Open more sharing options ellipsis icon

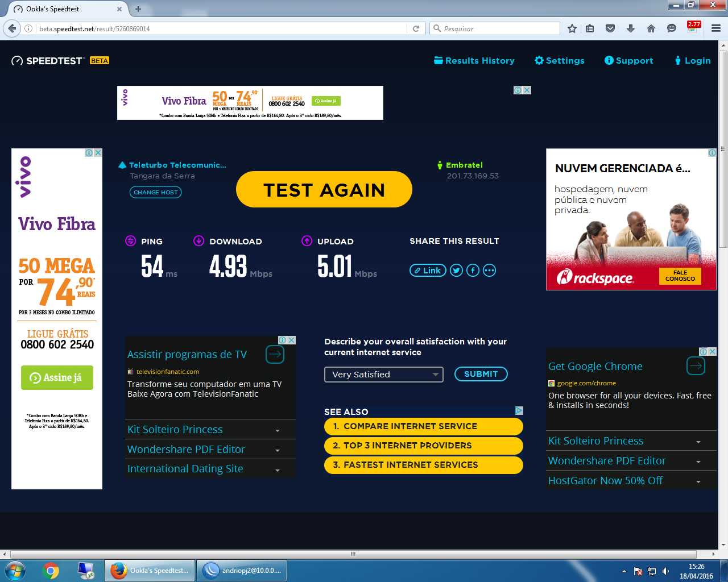[x=490, y=271]
